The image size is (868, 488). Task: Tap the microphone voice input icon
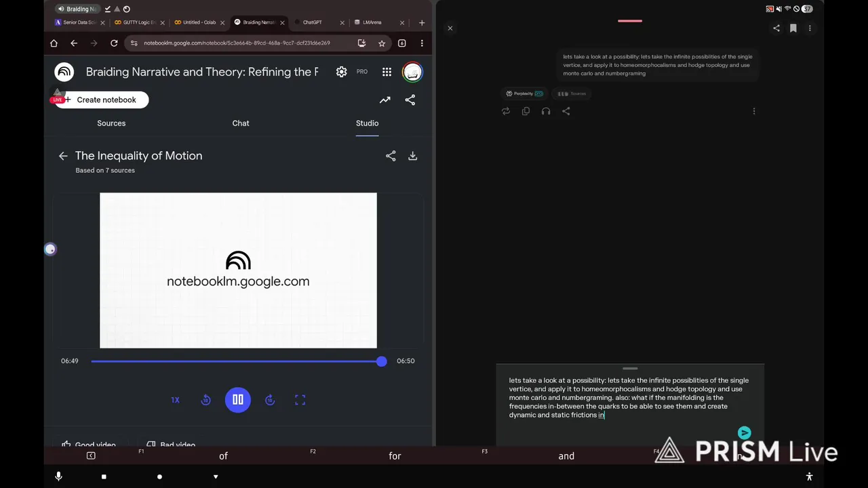click(58, 476)
